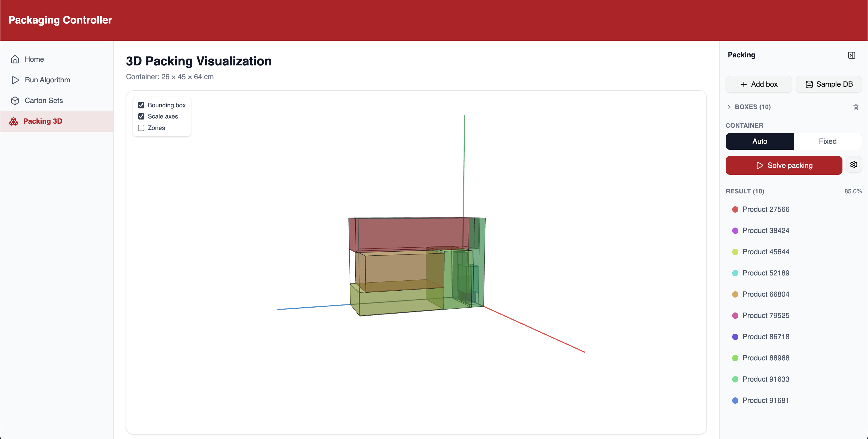Click the RESULT (10) heading
The image size is (868, 439).
pyautogui.click(x=745, y=191)
